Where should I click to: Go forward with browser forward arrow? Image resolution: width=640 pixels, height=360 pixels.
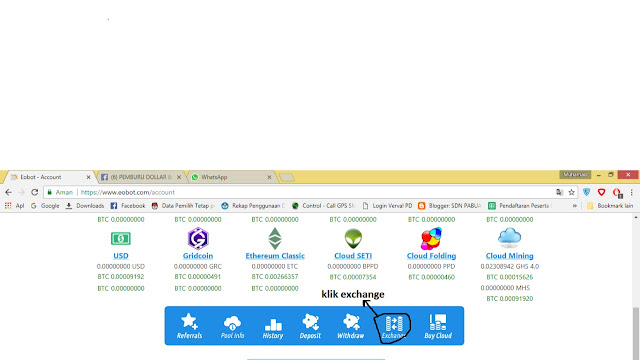(22, 192)
